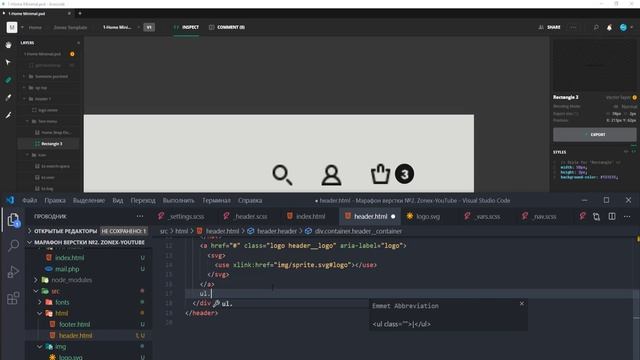The image size is (640, 360).
Task: Open the Справка menu
Action: (x=250, y=200)
